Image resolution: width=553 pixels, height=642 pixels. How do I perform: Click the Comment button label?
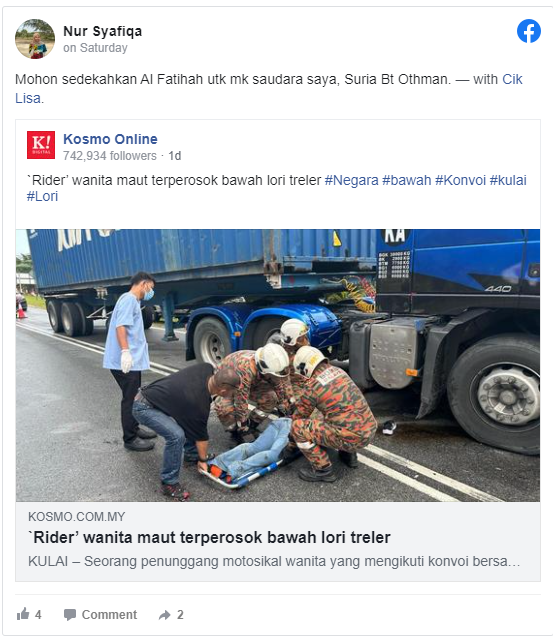[109, 615]
